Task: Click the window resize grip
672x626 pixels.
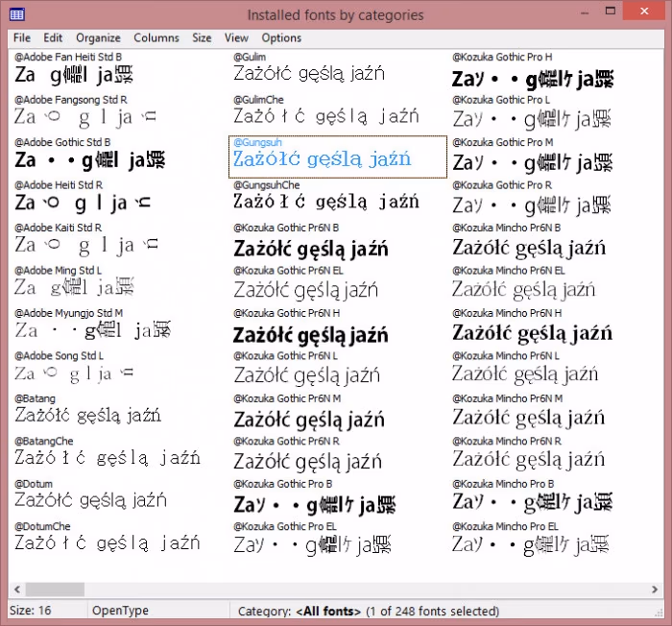Action: click(x=659, y=614)
